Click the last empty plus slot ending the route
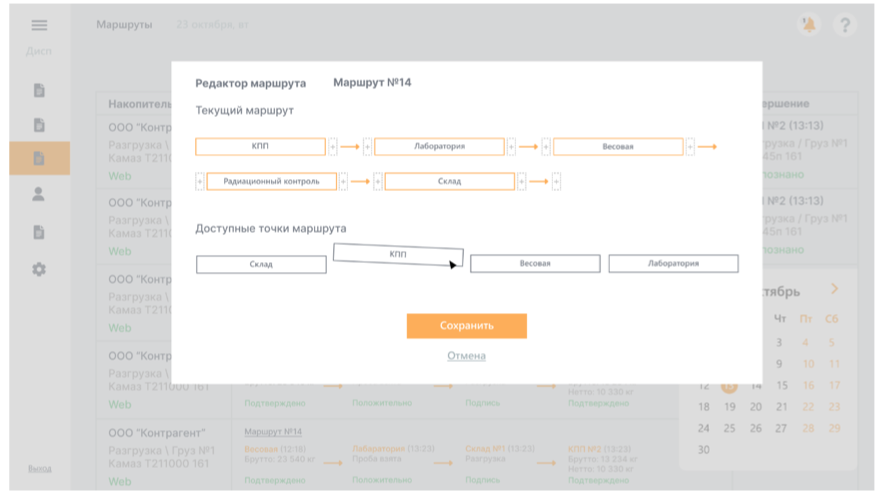This screenshot has width=883, height=501. [556, 181]
